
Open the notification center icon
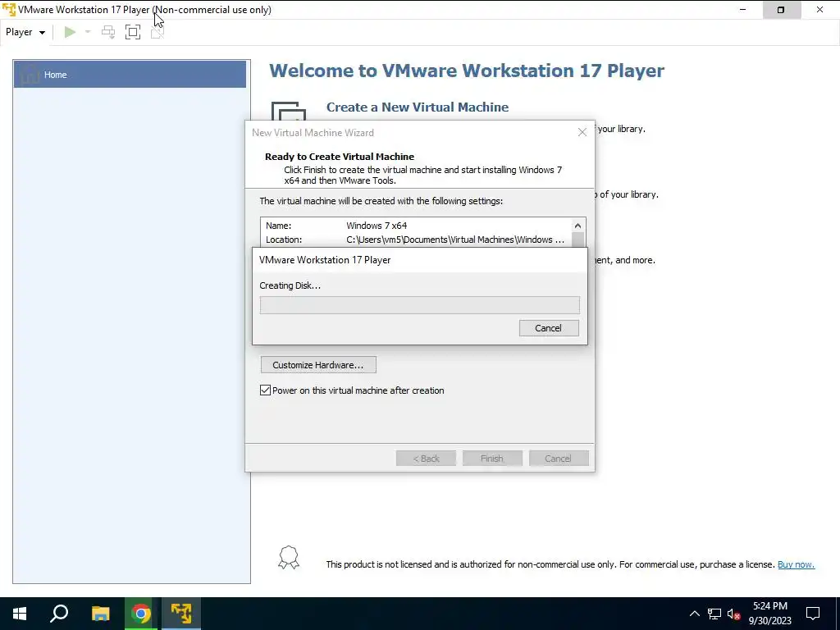coord(813,614)
